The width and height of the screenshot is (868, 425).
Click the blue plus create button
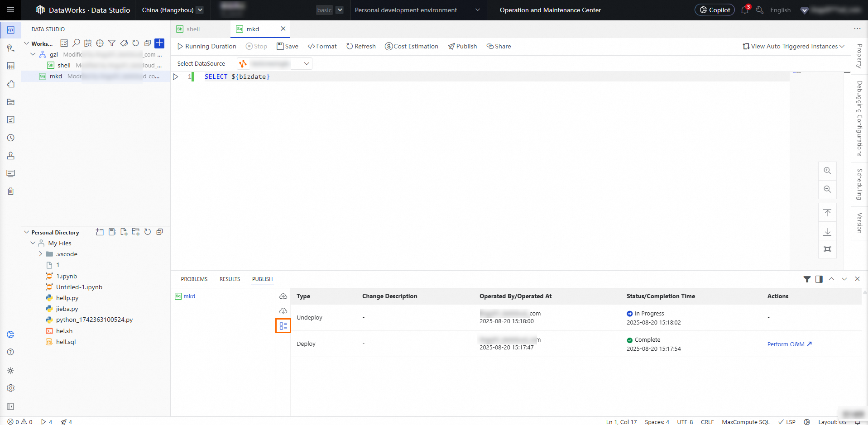tap(159, 43)
